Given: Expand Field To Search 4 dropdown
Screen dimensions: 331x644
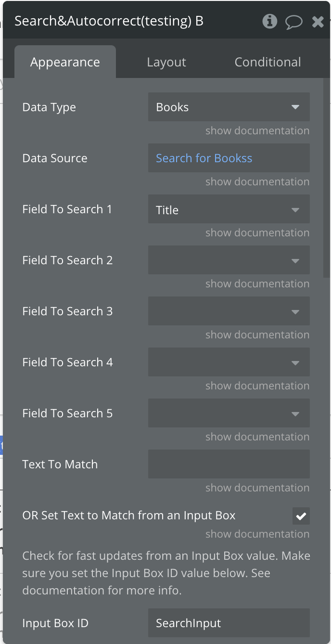Looking at the screenshot, I should [229, 362].
